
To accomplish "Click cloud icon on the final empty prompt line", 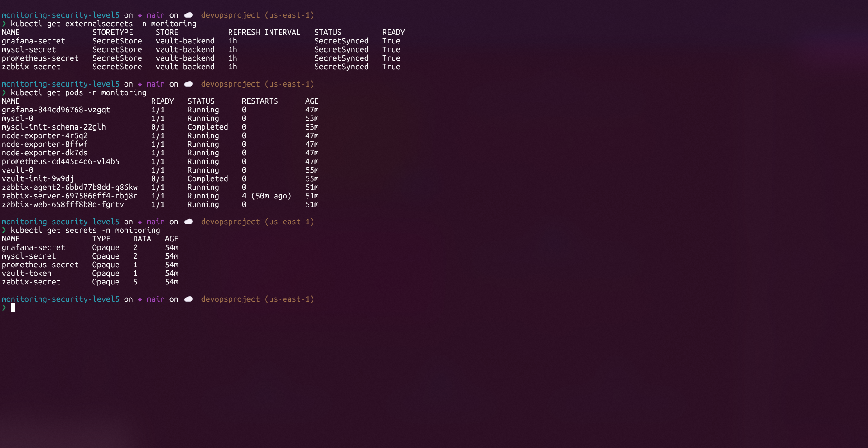I will pos(188,299).
